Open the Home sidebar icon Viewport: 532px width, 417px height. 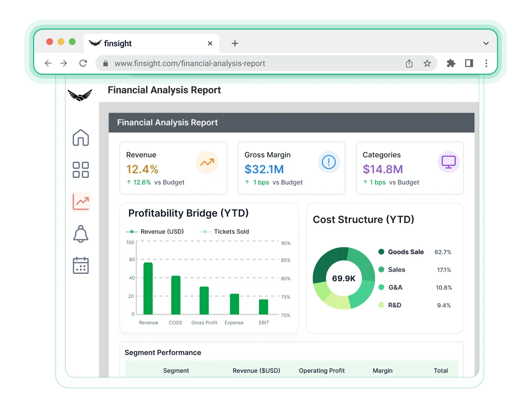point(81,138)
